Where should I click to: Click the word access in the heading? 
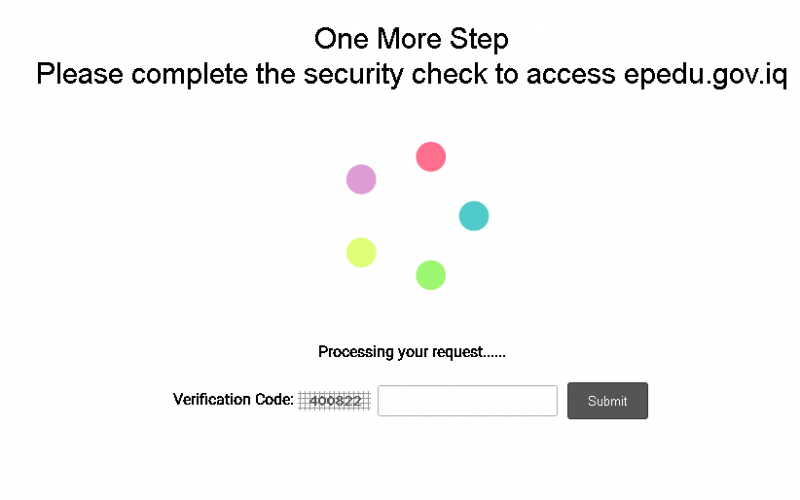coord(571,74)
